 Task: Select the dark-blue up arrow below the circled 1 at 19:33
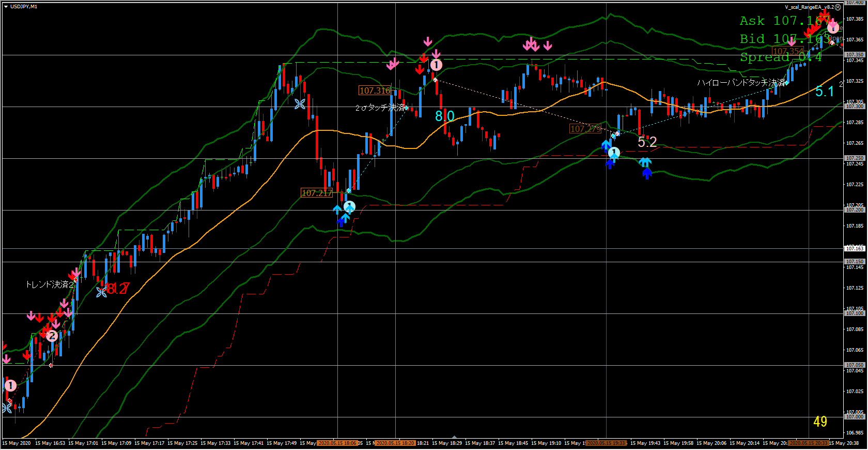610,164
